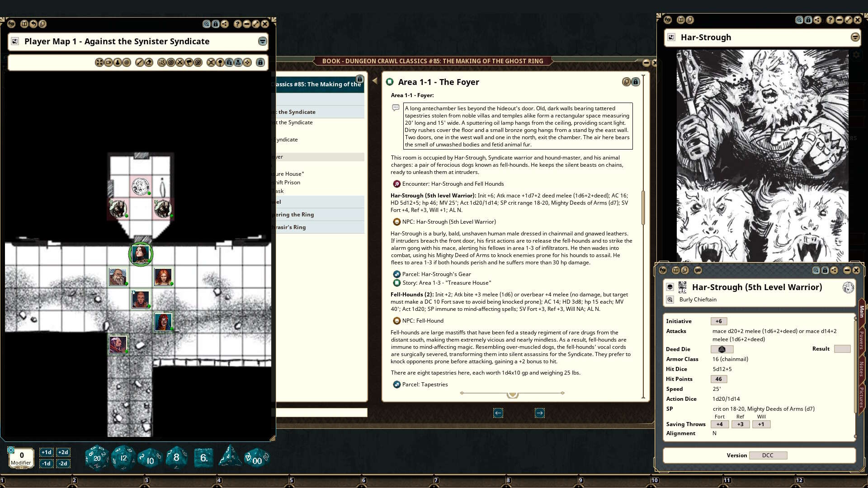Screen dimensions: 868x488
Task: Select 'rasir's Ring' chapter in book index
Action: click(x=320, y=227)
